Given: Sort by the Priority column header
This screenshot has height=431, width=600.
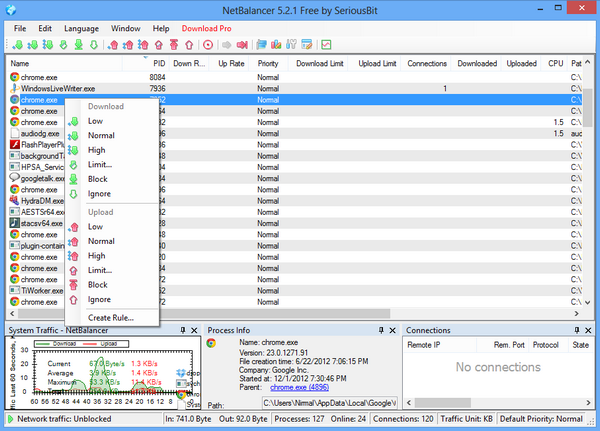Looking at the screenshot, I should pyautogui.click(x=267, y=64).
